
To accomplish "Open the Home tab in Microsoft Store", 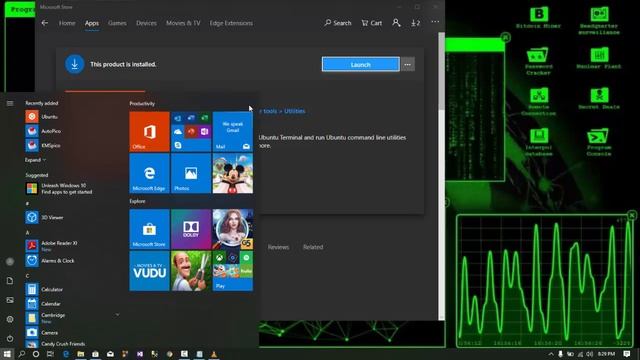I will pos(67,23).
